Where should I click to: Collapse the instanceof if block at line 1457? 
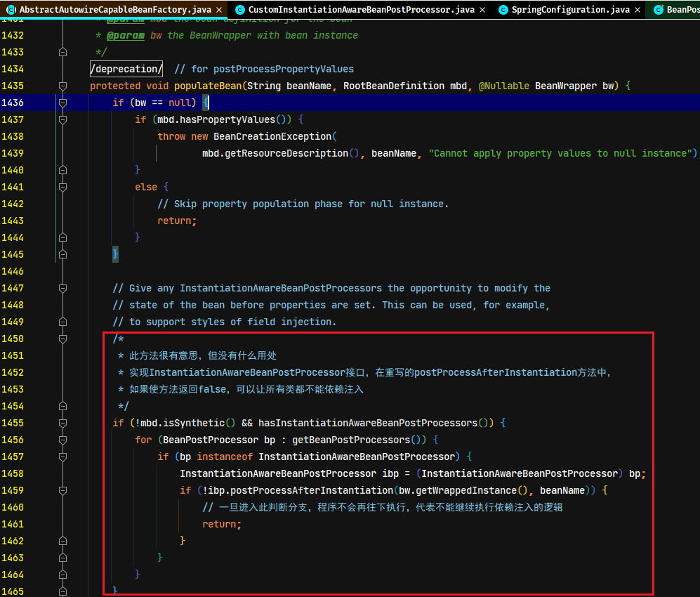click(63, 457)
